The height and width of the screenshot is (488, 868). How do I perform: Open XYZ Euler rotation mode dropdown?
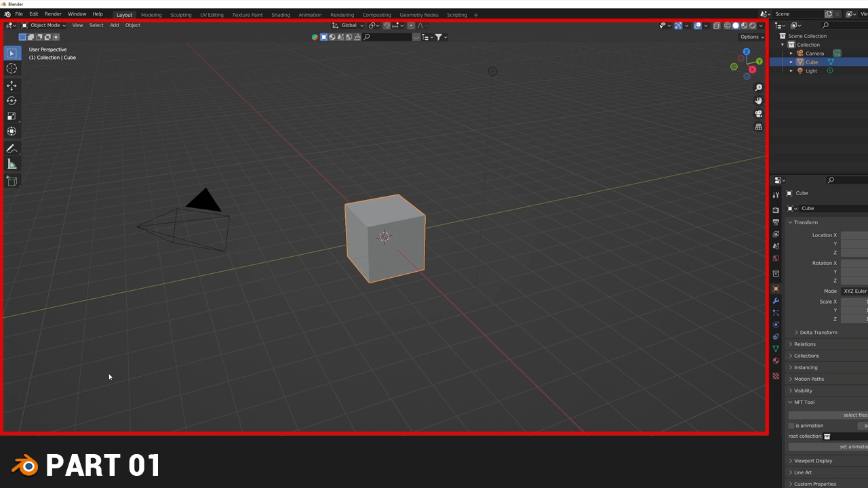854,291
